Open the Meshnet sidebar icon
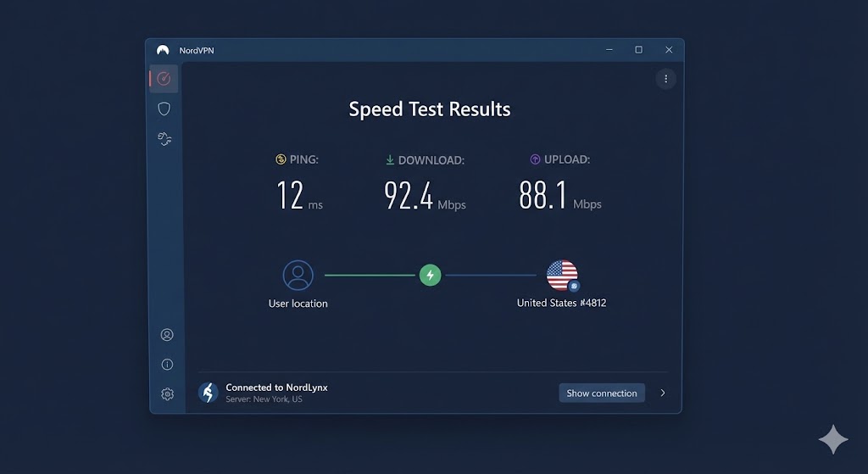The width and height of the screenshot is (868, 474). tap(164, 138)
